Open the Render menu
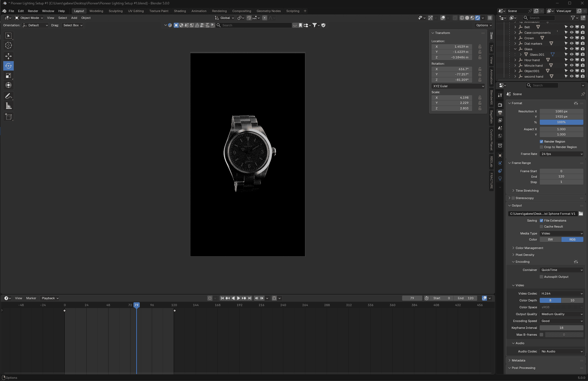The width and height of the screenshot is (588, 381). tap(33, 11)
